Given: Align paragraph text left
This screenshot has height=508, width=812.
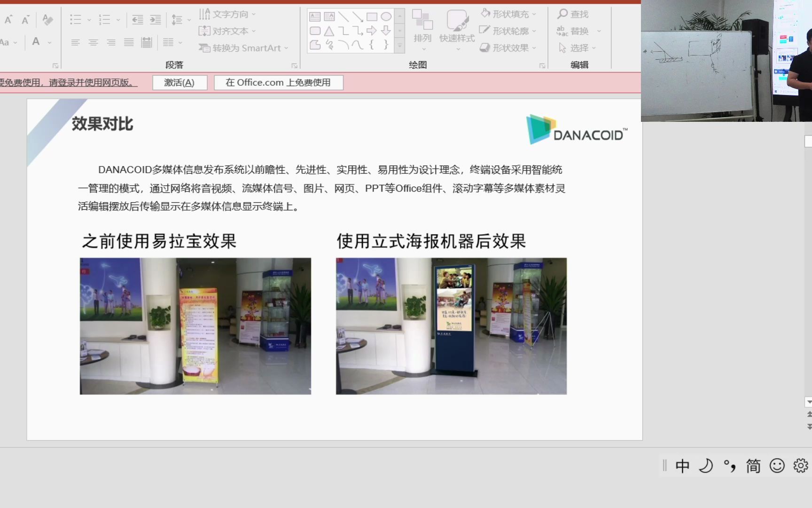Looking at the screenshot, I should click(x=75, y=42).
